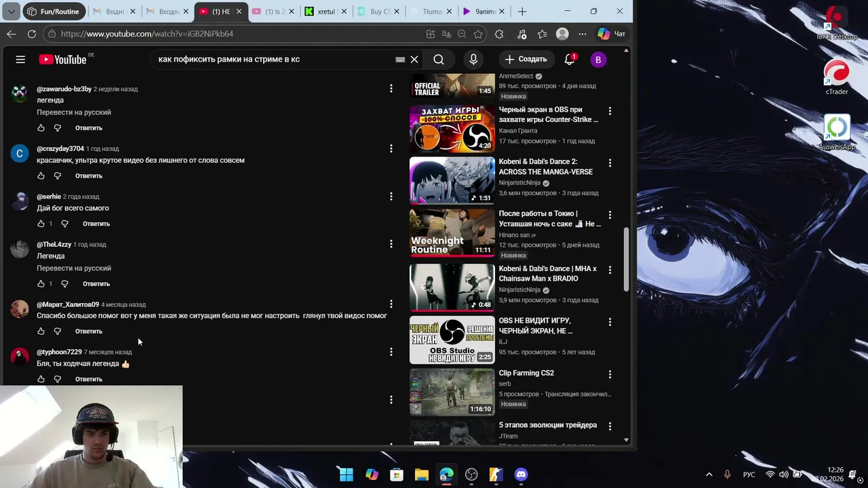Screen dimensions: 868x488
Task: Switch to the 'Вхідні' Gmail tab
Action: (x=114, y=12)
